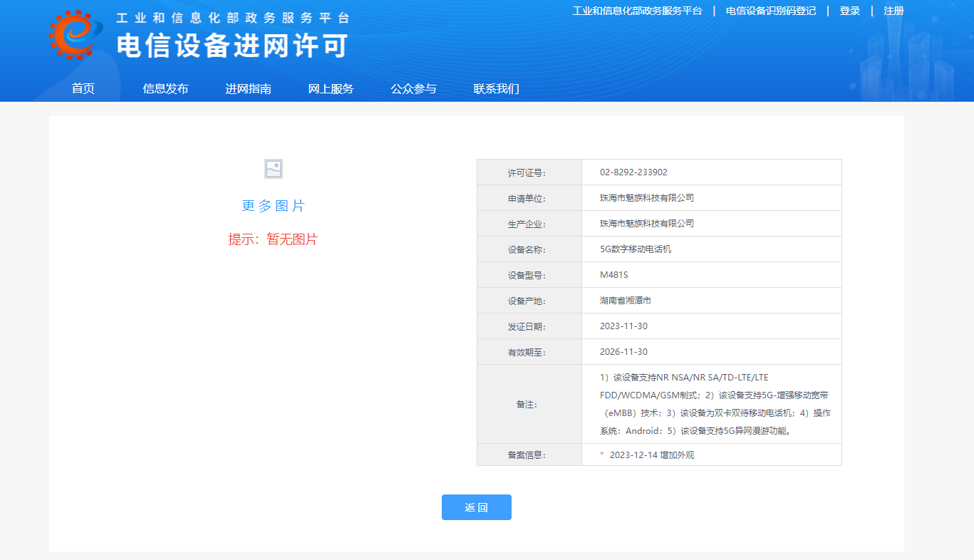The image size is (974, 560).
Task: Select 网上服务 in the navigation bar
Action: 331,89
